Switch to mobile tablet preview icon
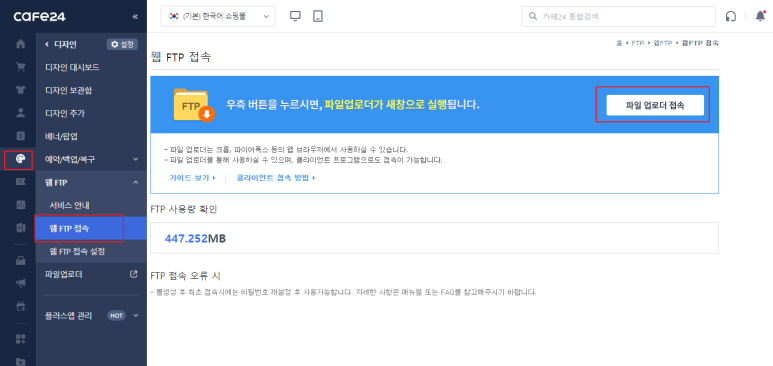 318,16
